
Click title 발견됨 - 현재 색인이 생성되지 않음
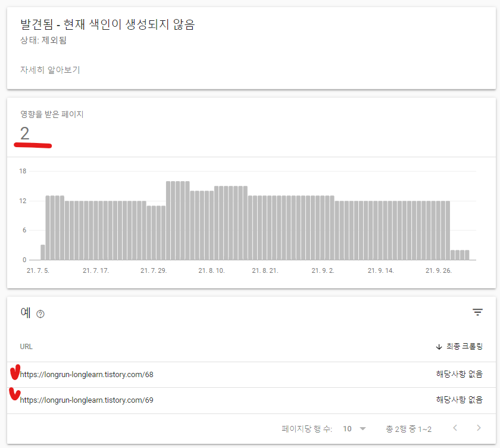pos(107,24)
